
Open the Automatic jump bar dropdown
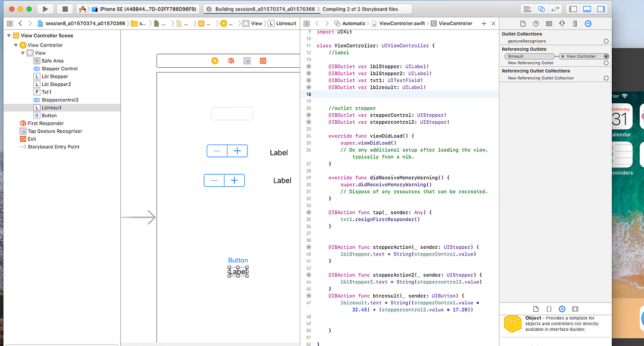pos(353,23)
